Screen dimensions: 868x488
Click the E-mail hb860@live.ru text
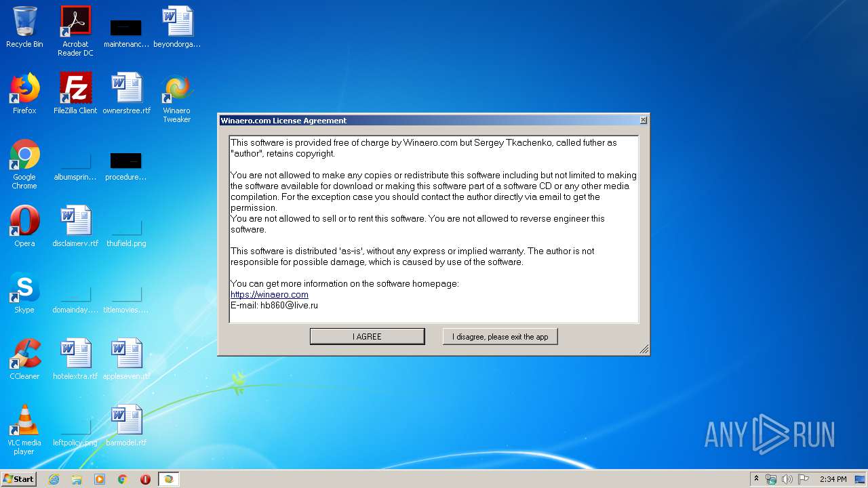tap(274, 306)
